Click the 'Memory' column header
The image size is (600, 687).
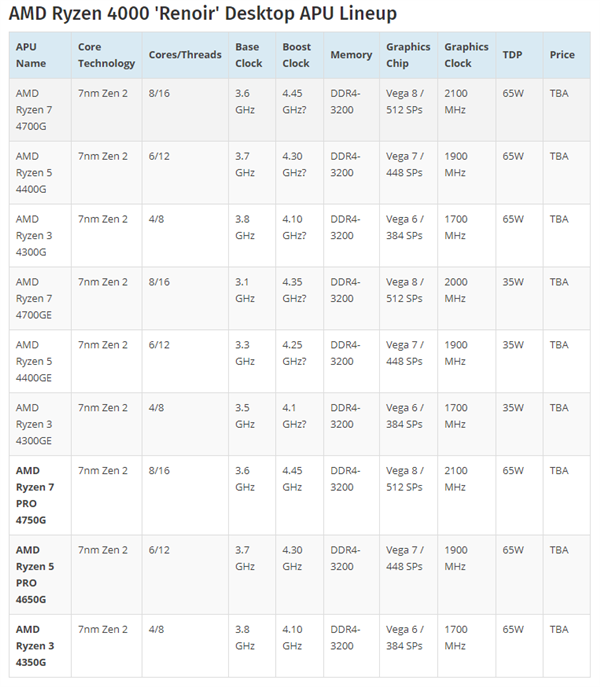(351, 54)
